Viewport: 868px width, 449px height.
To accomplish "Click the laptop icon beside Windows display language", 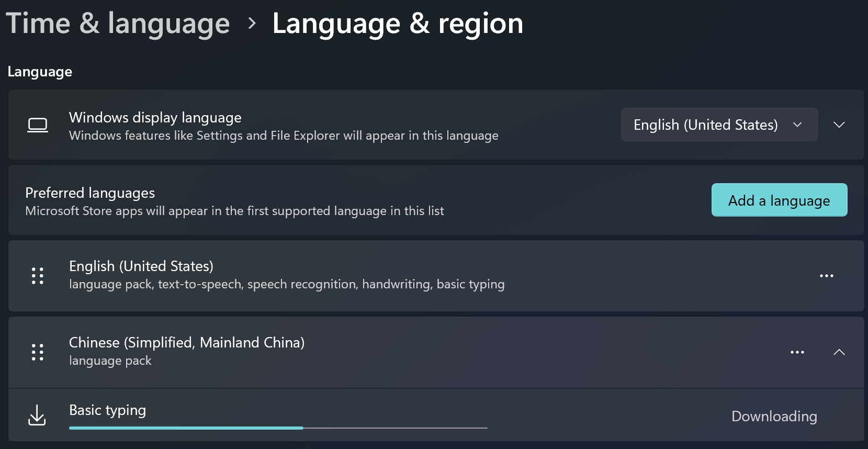I will coord(38,125).
